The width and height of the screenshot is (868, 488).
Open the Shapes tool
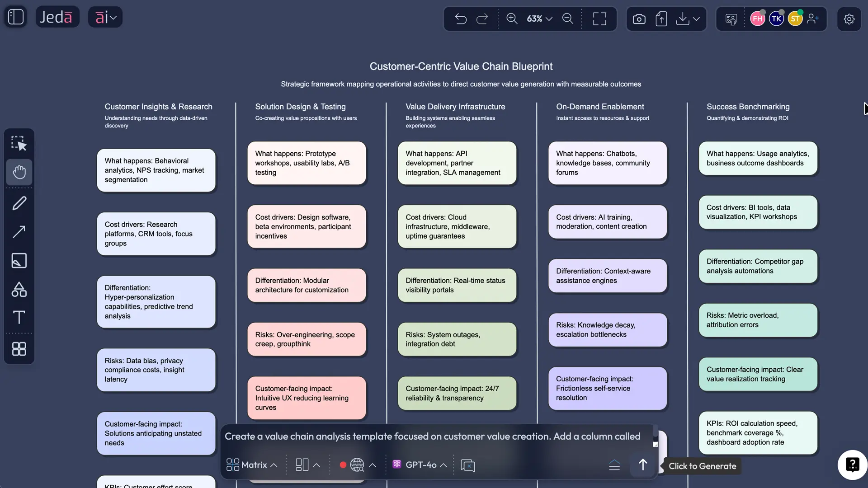pyautogui.click(x=19, y=289)
